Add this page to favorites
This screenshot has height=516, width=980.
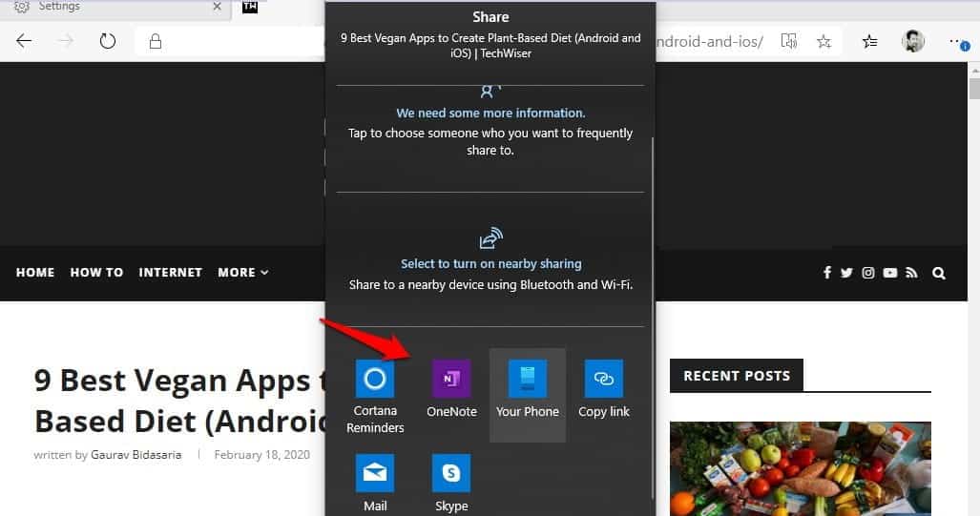(x=824, y=41)
